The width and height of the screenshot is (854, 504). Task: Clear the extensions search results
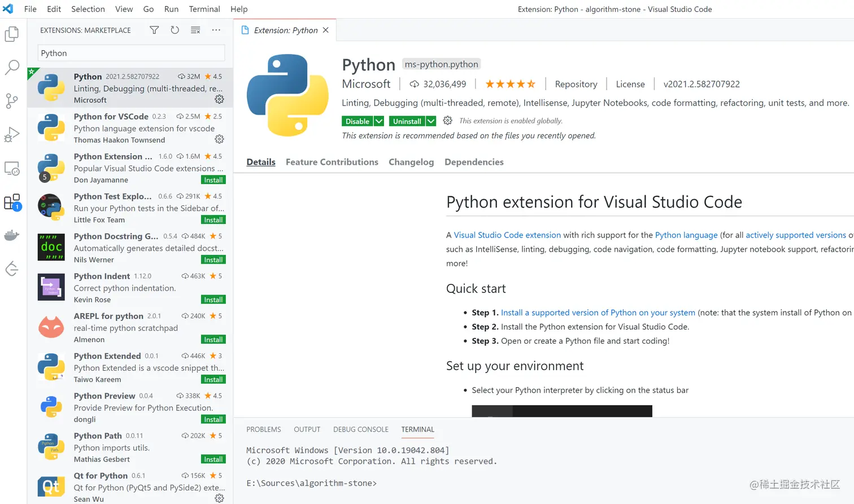tap(195, 30)
